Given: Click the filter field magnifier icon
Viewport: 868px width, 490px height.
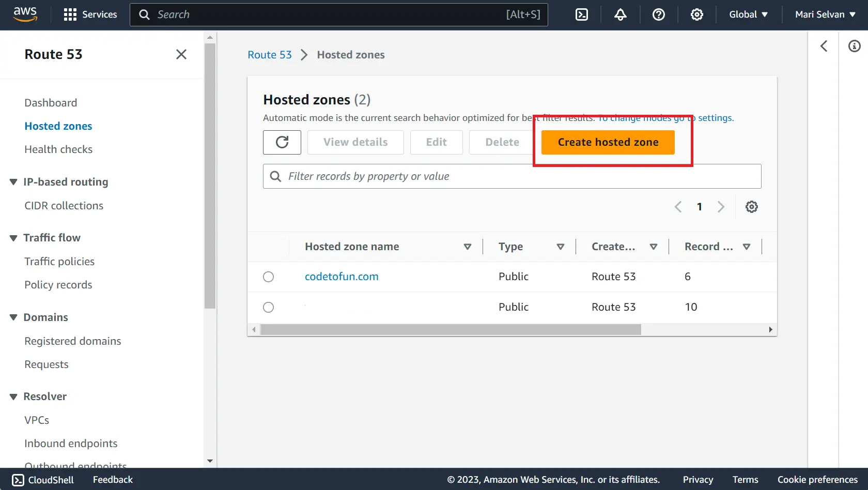Looking at the screenshot, I should 276,176.
